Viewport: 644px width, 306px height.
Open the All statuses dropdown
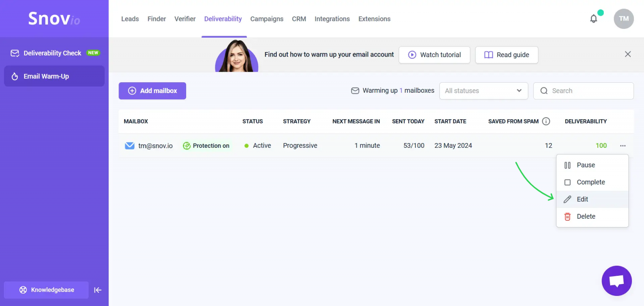[483, 91]
